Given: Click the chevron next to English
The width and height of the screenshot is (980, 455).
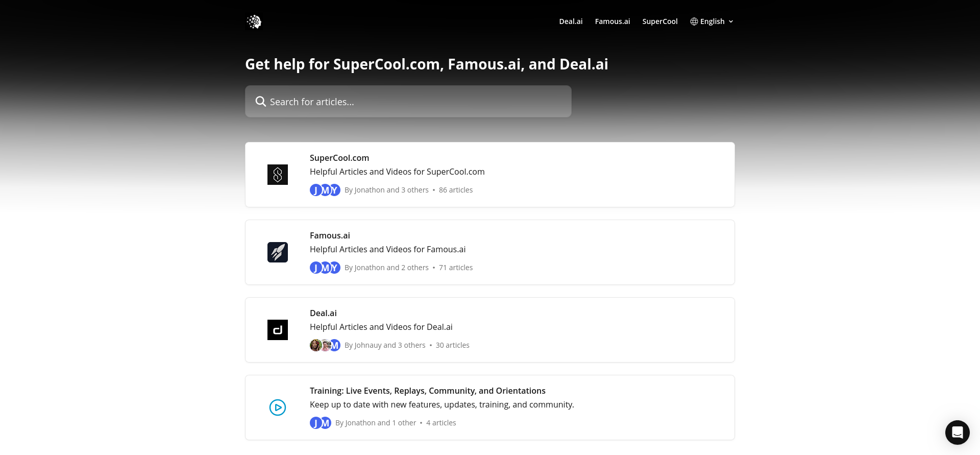Looking at the screenshot, I should 731,21.
